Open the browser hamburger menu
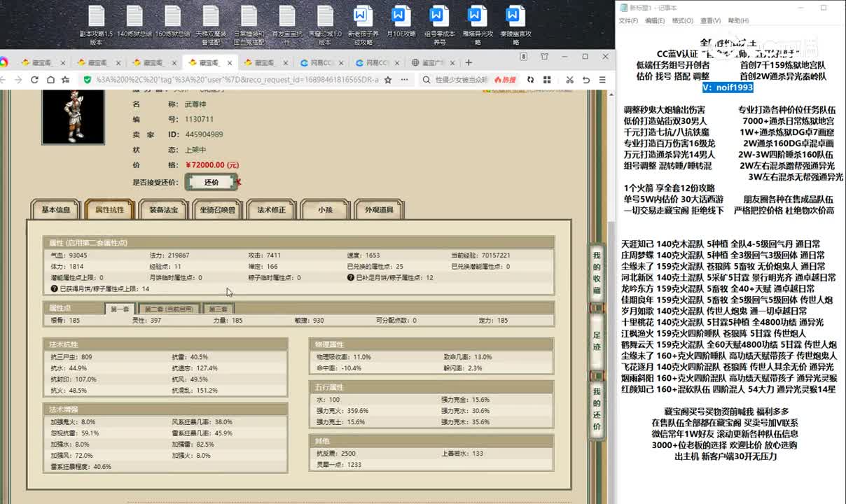 click(603, 80)
